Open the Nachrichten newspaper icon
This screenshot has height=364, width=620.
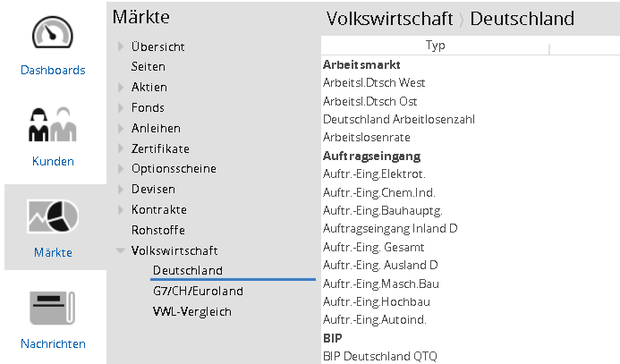tap(53, 309)
